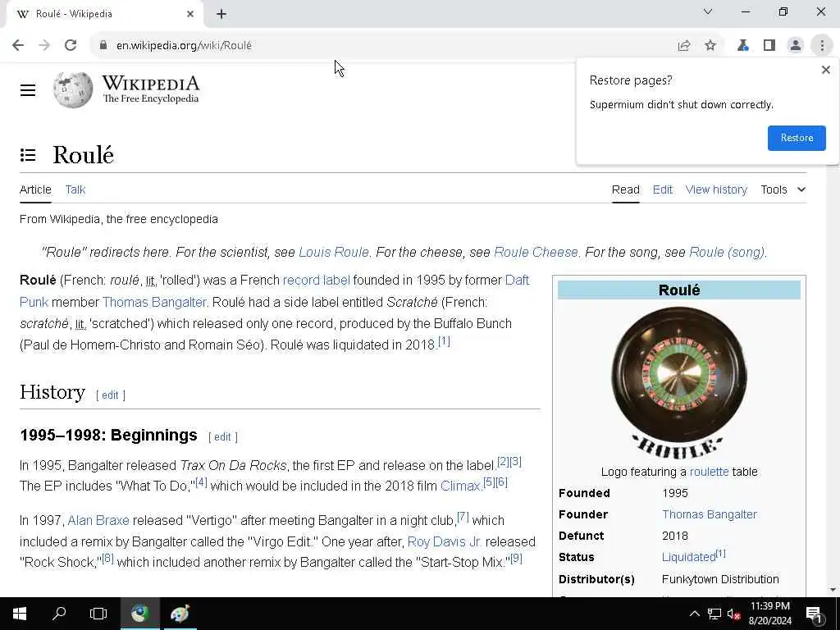Open the Roulé roulette logo image
Screen dimensions: 840x630
[x=678, y=383]
